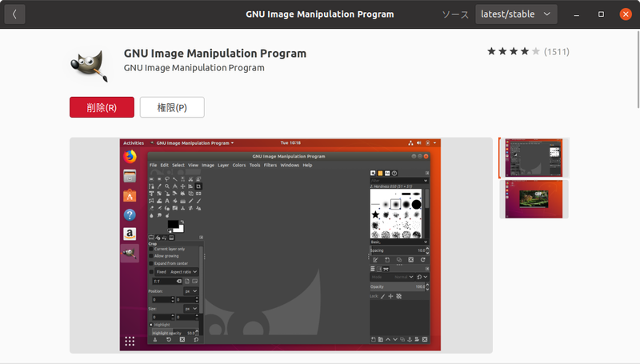
Task: Open the 権限(P) permissions button
Action: click(x=172, y=107)
